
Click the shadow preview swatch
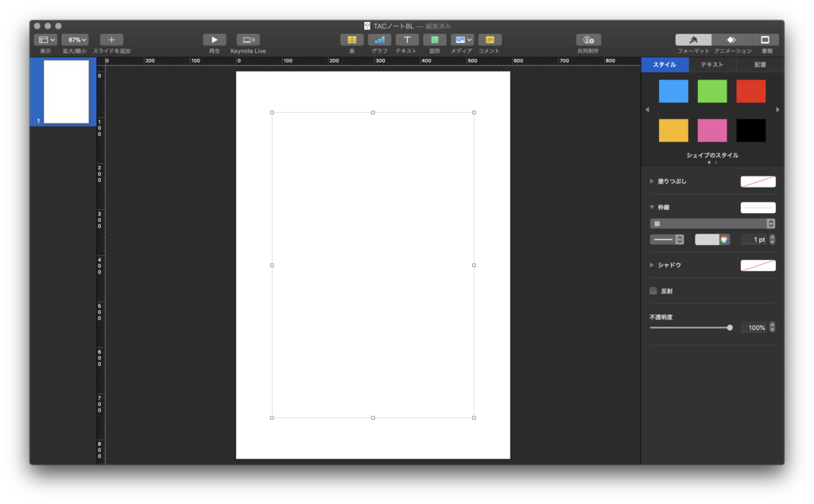pos(758,266)
